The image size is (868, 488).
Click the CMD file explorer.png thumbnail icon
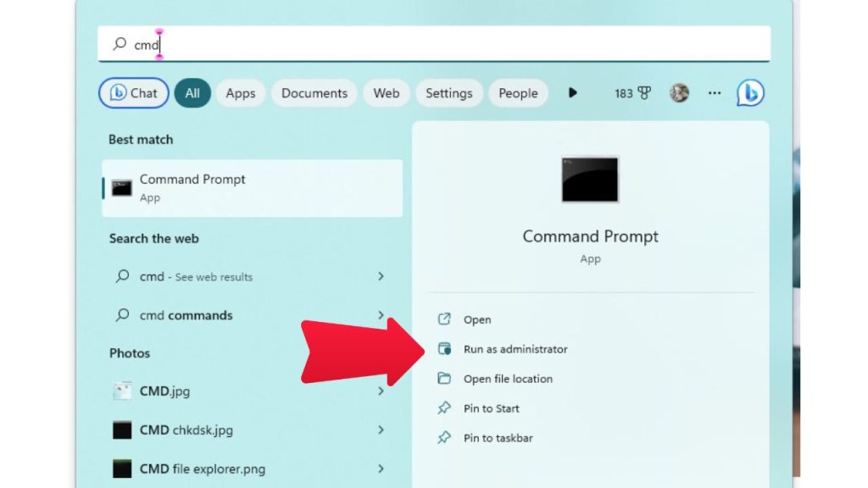pos(122,469)
